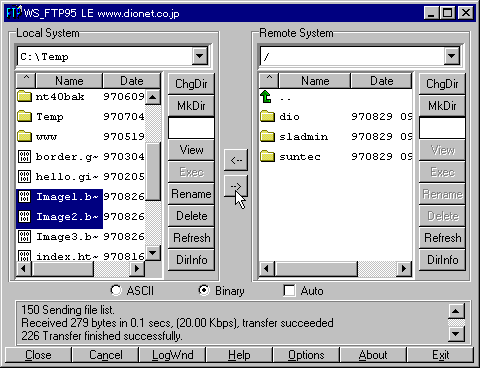480x368 pixels.
Task: Click the About button
Action: pyautogui.click(x=373, y=355)
